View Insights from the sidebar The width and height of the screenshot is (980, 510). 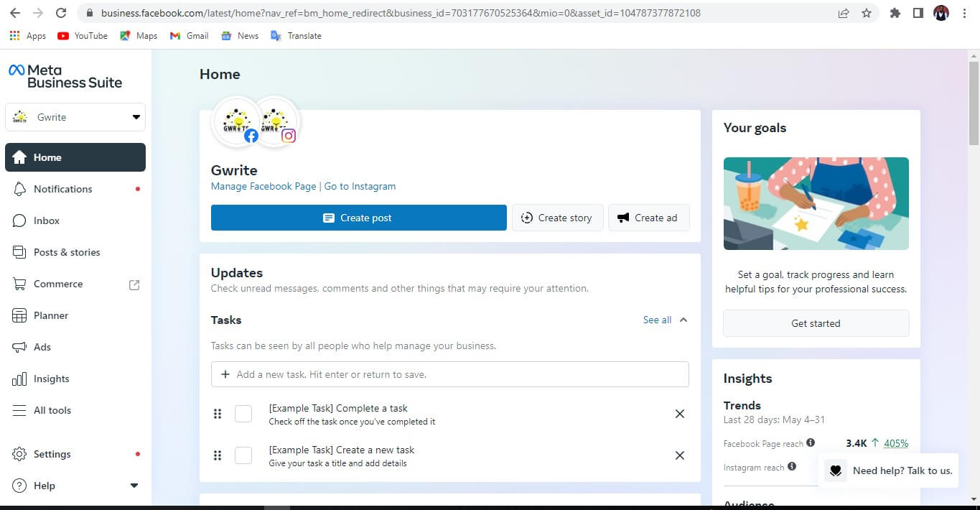pyautogui.click(x=50, y=379)
